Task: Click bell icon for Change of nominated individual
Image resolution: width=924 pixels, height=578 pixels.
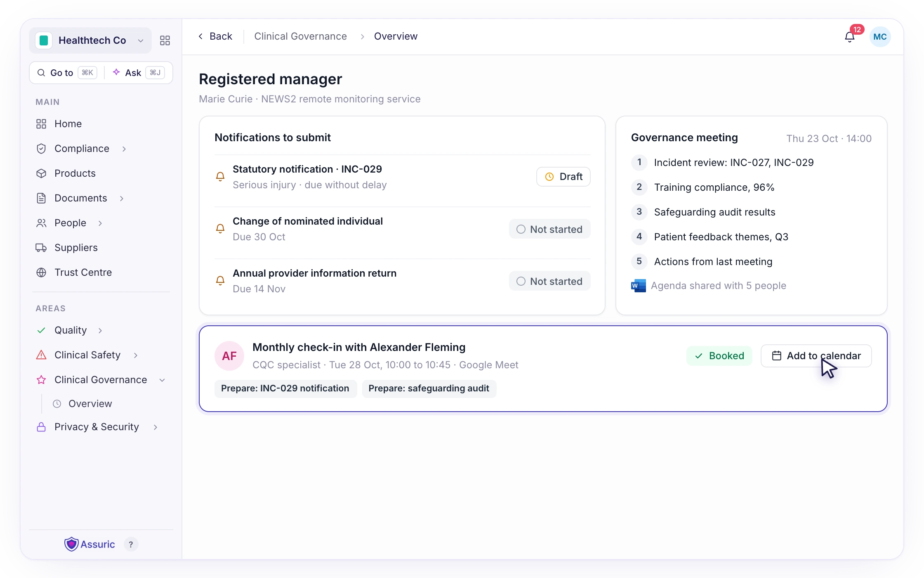Action: pyautogui.click(x=220, y=229)
